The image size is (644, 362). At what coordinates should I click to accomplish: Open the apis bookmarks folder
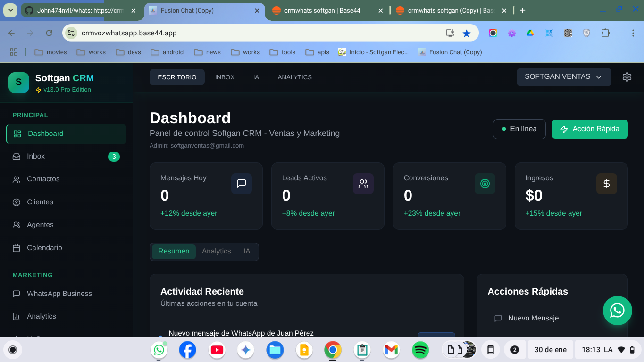318,52
